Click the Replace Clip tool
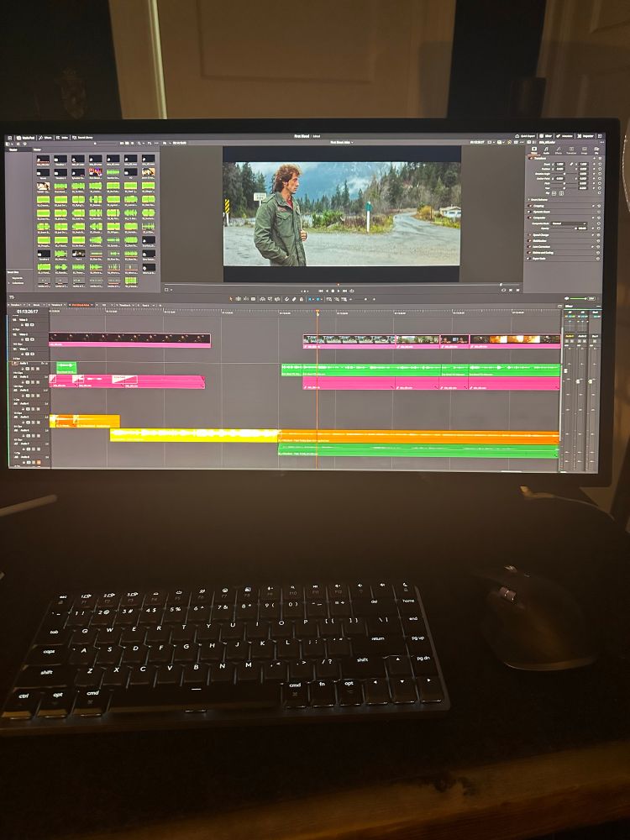630x840 pixels. 277,300
